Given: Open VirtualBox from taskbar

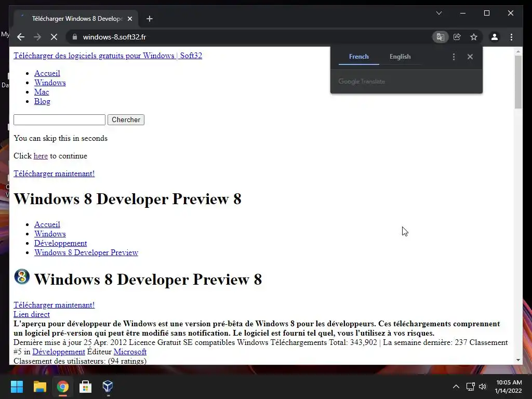Looking at the screenshot, I should coord(108,387).
